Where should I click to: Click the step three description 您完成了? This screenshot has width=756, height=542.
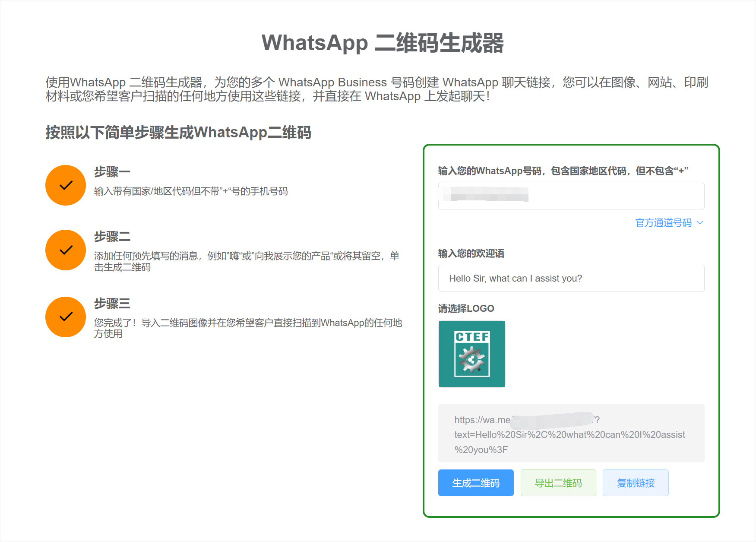click(x=248, y=328)
